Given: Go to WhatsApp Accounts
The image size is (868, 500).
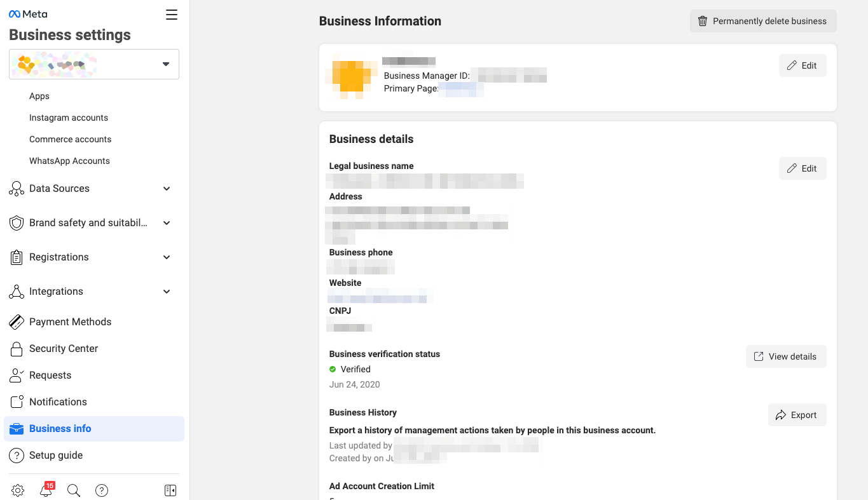Looking at the screenshot, I should (x=69, y=161).
